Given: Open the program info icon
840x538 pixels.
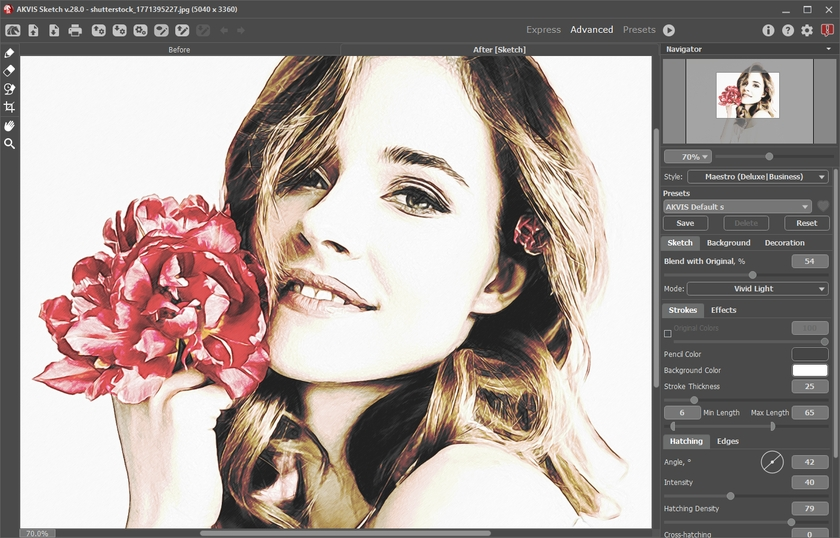Looking at the screenshot, I should [768, 30].
